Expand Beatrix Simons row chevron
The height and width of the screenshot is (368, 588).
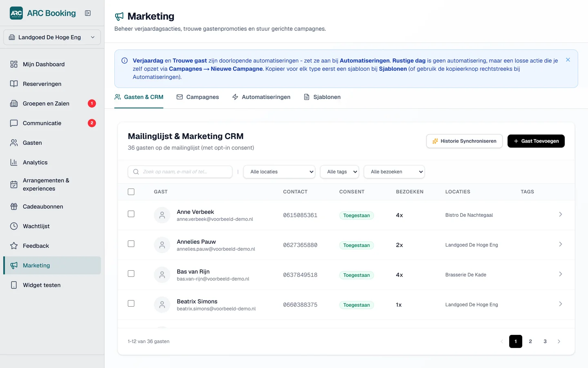pos(560,304)
